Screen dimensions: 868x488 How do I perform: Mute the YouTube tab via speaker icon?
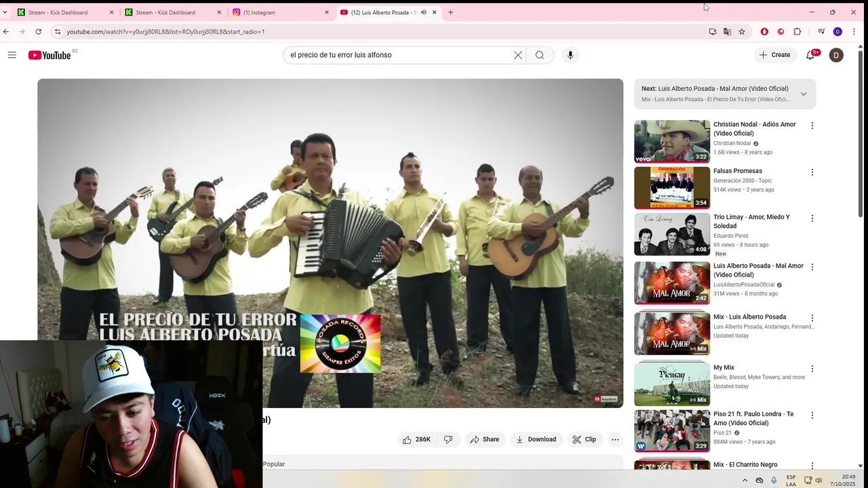point(423,12)
